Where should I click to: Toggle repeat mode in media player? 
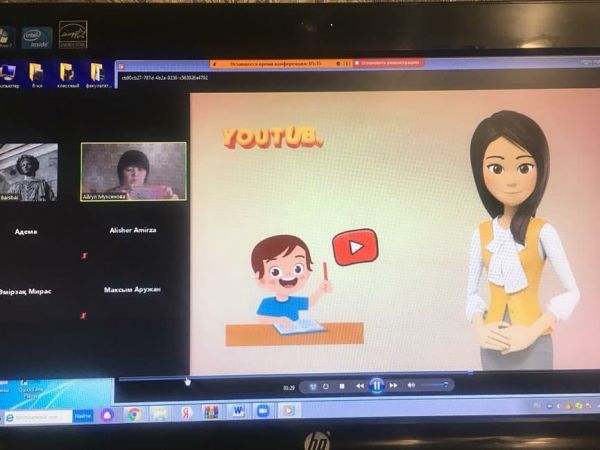326,385
